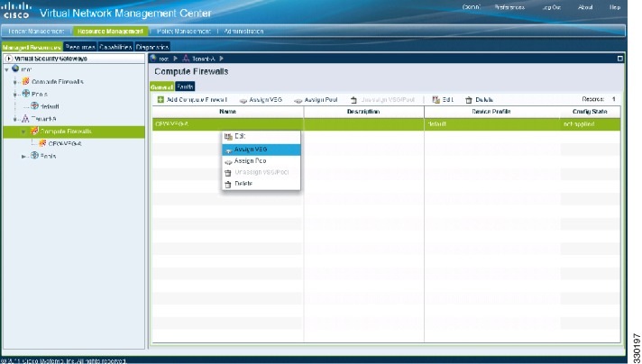
Task: Click Unassign VSG/Pool in the toolbar
Action: pos(383,100)
